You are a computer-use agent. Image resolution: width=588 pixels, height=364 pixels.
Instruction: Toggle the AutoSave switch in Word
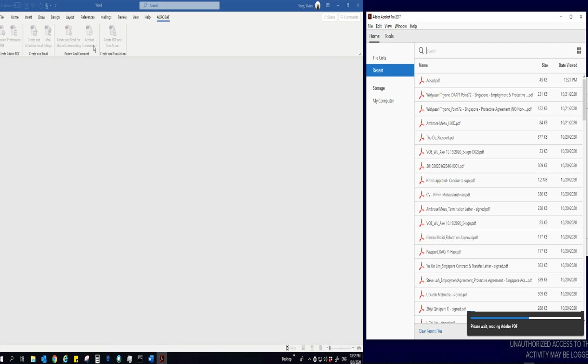pyautogui.click(x=17, y=5)
